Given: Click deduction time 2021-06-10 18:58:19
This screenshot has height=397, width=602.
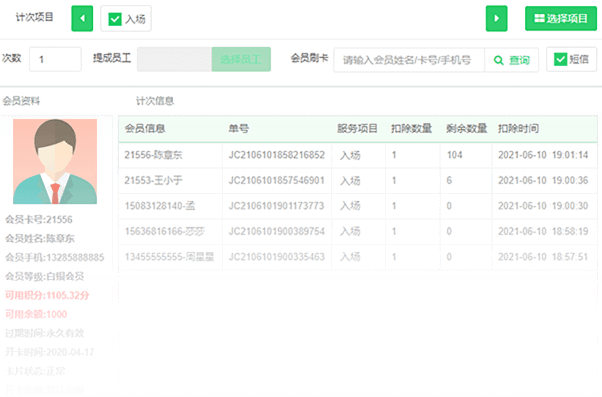Looking at the screenshot, I should coord(543,232).
